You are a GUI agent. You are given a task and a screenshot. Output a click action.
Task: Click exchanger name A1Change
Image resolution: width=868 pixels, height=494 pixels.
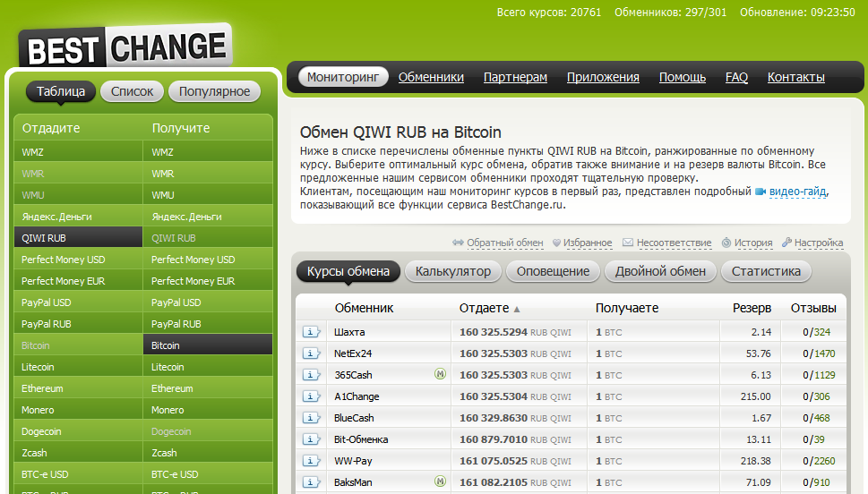(357, 396)
